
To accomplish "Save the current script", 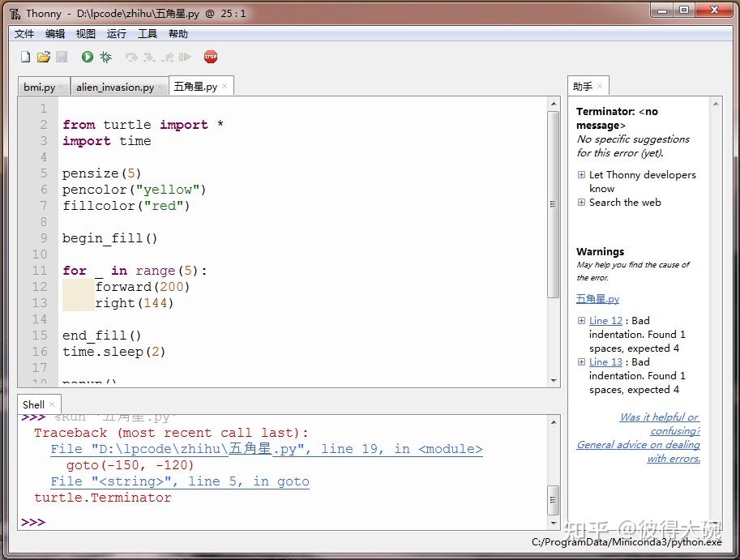I will 62,56.
